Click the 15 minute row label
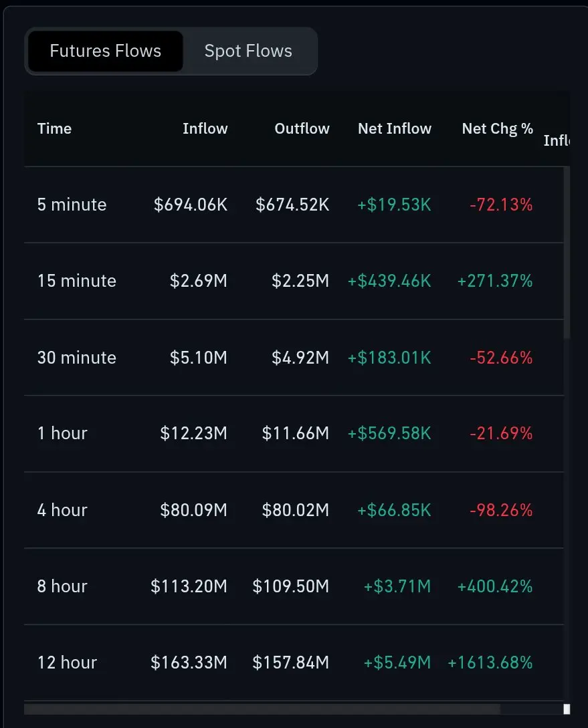The height and width of the screenshot is (728, 588). pyautogui.click(x=77, y=281)
